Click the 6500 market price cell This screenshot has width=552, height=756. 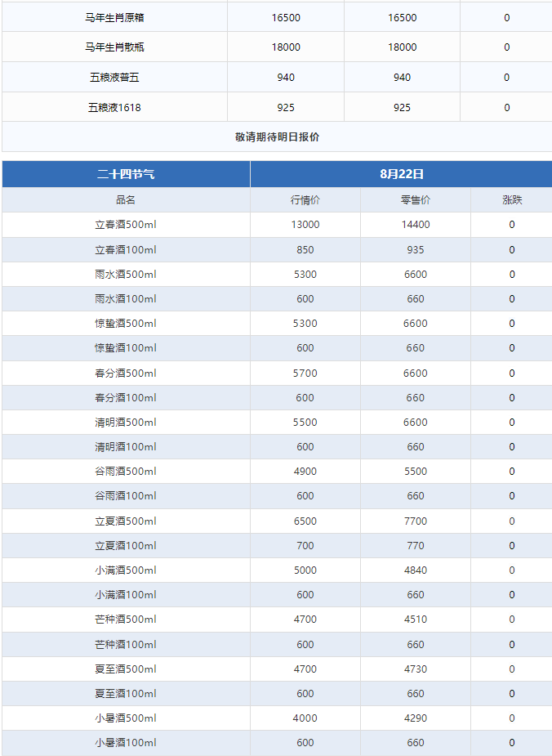[x=305, y=521]
